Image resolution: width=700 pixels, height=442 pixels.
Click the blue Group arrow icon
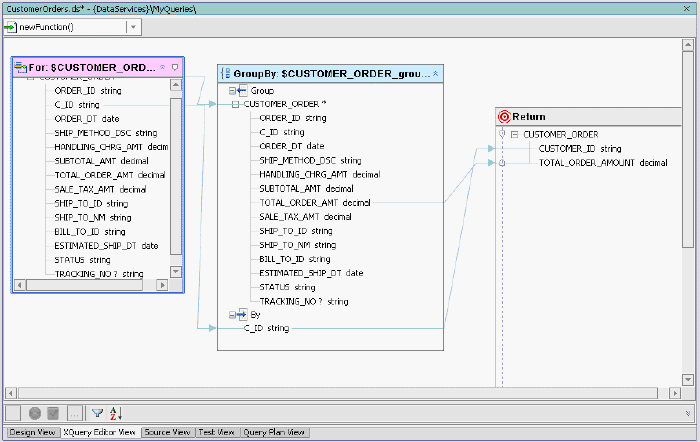pos(242,91)
